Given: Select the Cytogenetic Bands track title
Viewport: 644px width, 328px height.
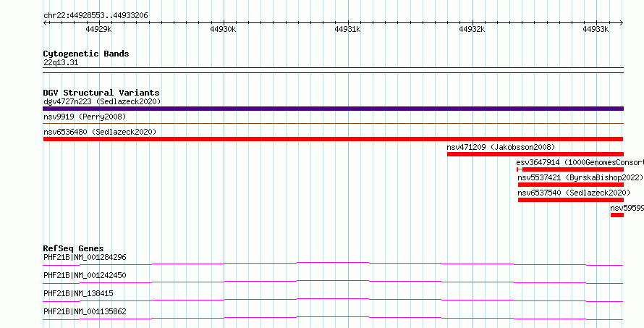Looking at the screenshot, I should [86, 54].
